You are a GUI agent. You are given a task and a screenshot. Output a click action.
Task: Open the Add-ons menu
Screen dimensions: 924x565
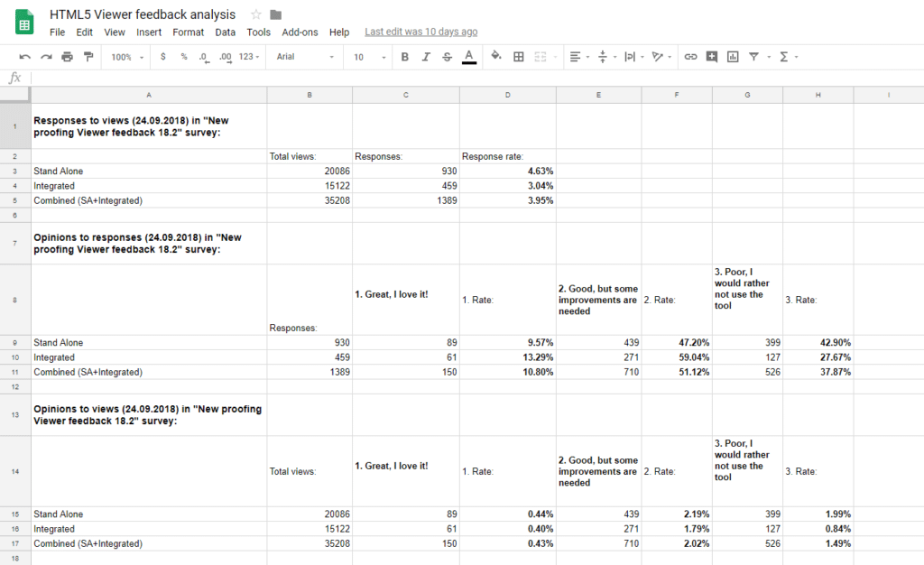coord(300,32)
